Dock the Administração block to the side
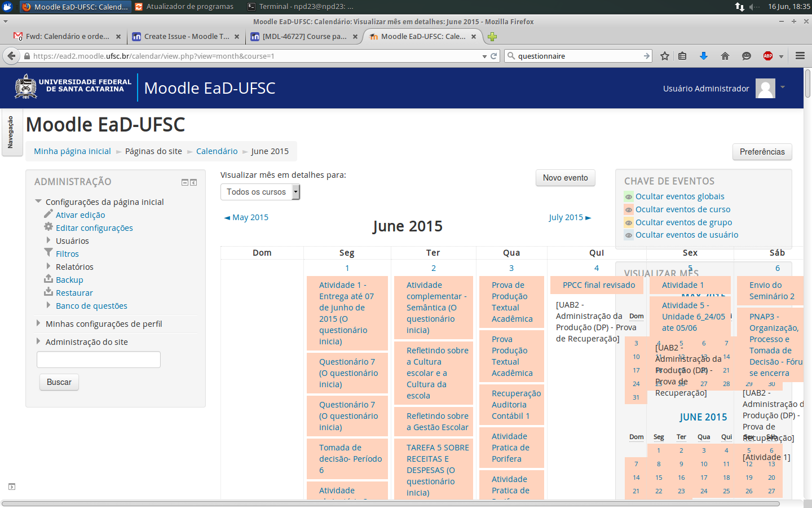812x508 pixels. tap(193, 182)
